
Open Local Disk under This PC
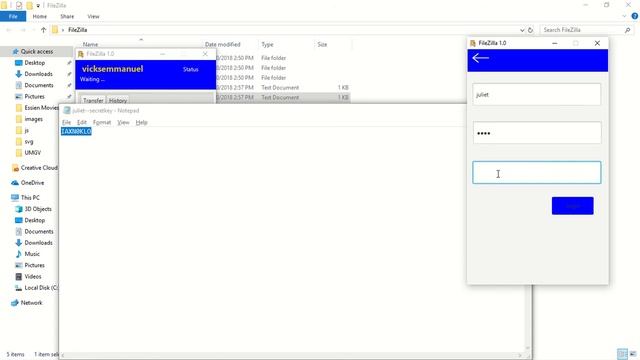41,288
